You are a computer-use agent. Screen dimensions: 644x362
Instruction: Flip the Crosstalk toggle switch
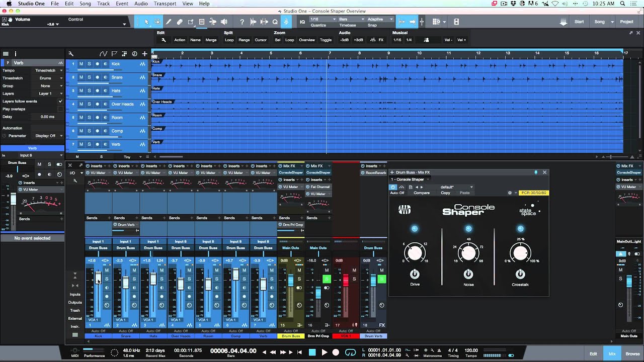(520, 274)
